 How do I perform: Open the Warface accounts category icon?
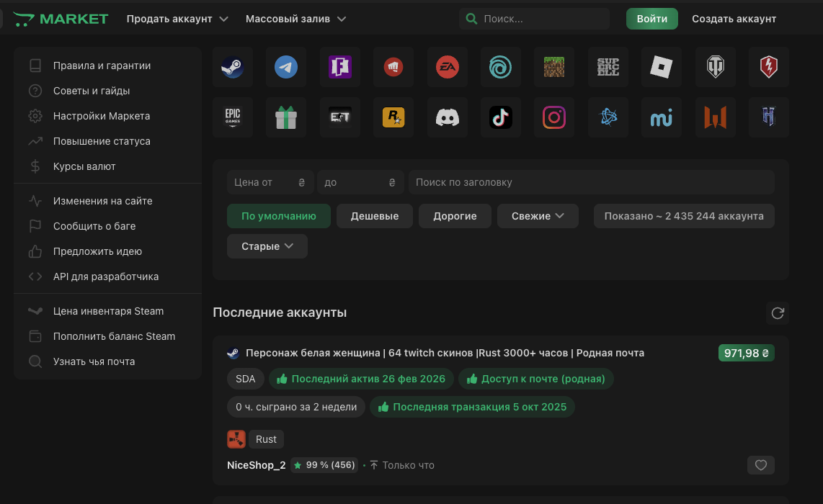716,117
